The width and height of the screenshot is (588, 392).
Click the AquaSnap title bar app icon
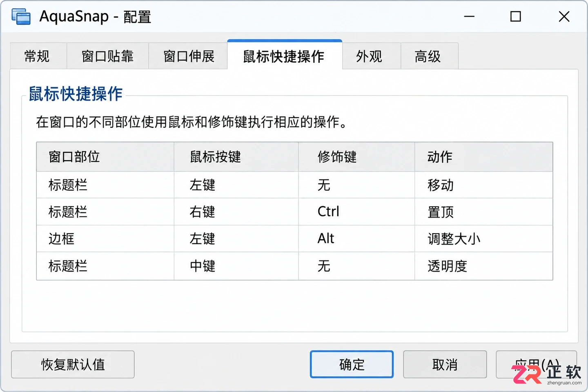pyautogui.click(x=21, y=17)
